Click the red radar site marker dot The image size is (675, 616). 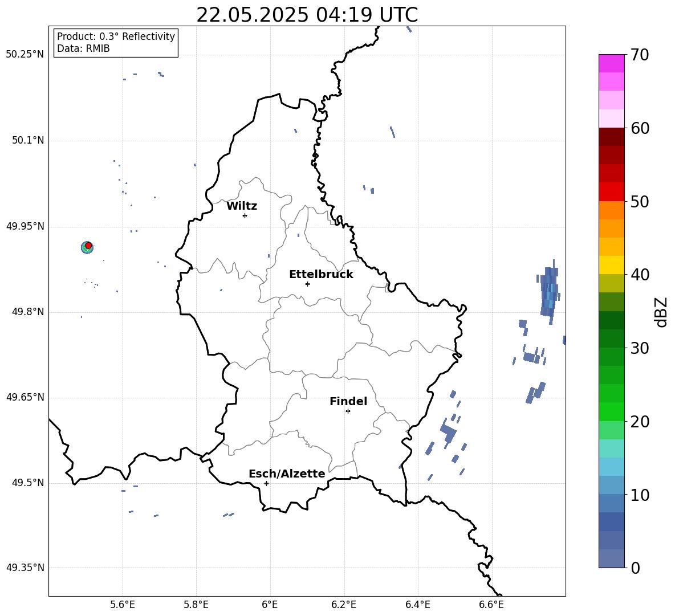coord(88,246)
